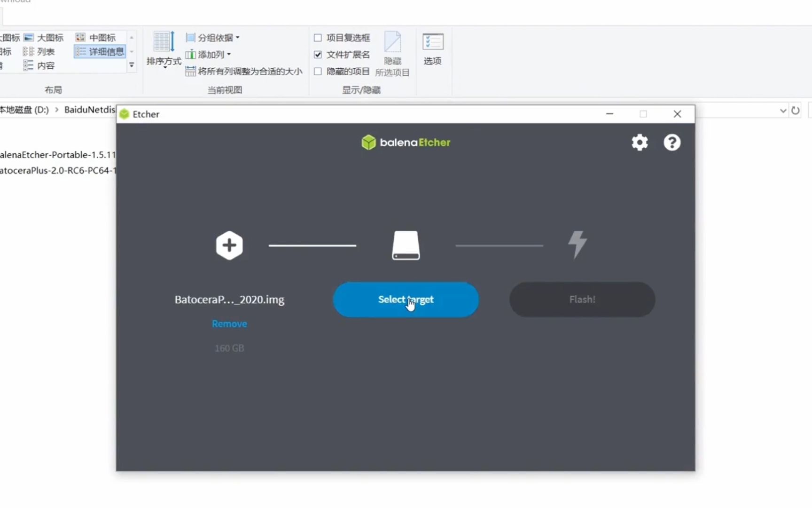Screen dimensions: 812x508
Task: Select the BatoceraPlus-2.0-RC6-PC64 file in Explorer
Action: tap(58, 170)
